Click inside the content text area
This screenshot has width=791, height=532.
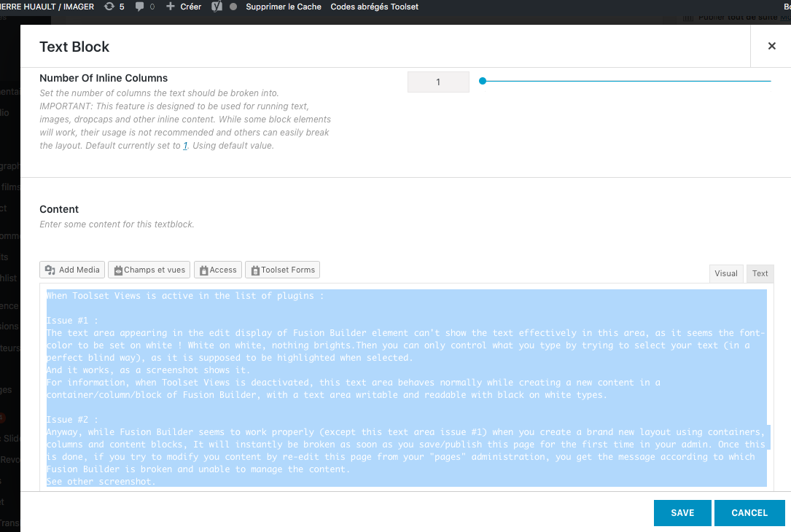click(x=407, y=387)
